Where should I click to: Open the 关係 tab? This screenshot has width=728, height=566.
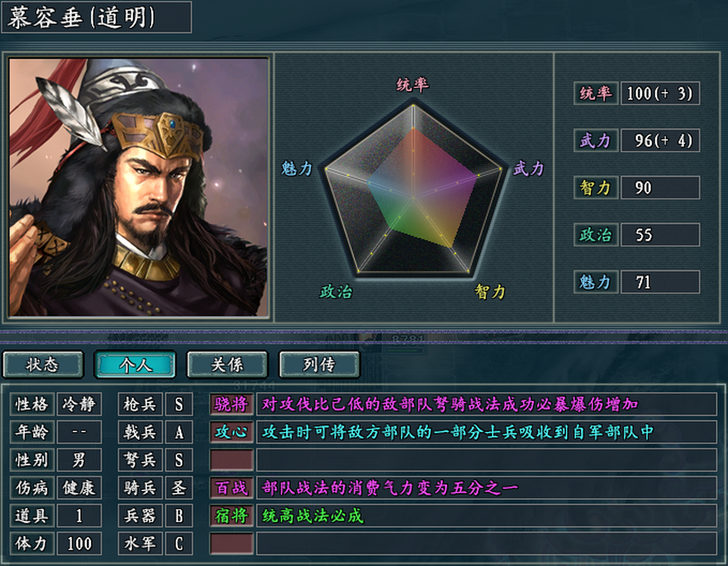[x=227, y=365]
